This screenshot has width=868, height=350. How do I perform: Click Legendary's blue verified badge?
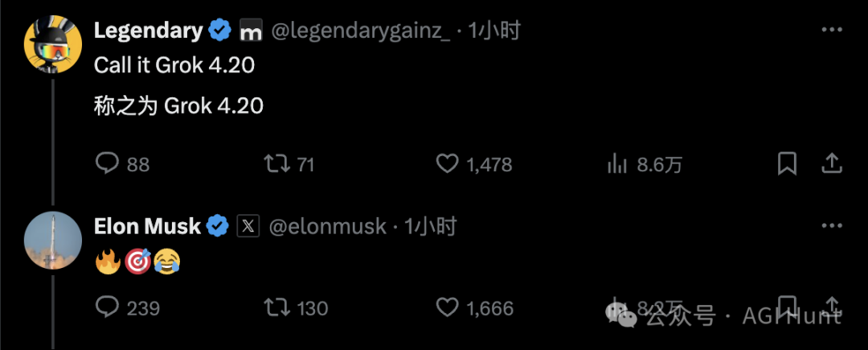220,31
